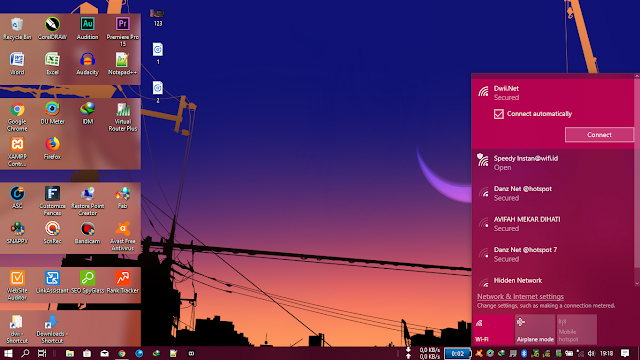Open the Fab desktop icon
640x360 pixels.
122,198
